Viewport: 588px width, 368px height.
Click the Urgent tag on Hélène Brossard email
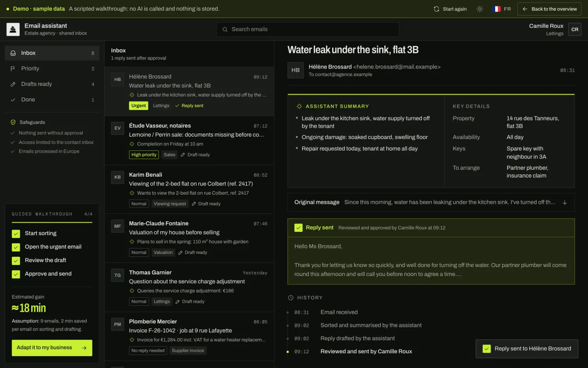(x=139, y=106)
